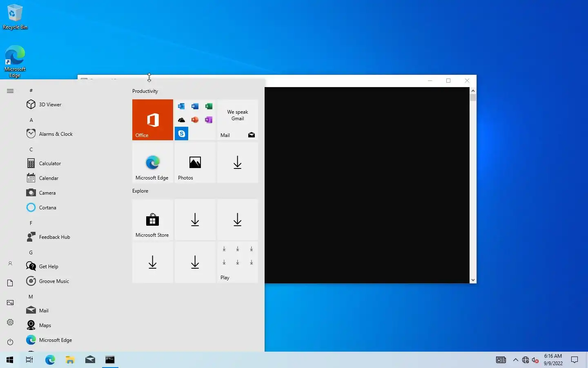This screenshot has height=368, width=588.
Task: Open 3D Viewer from the app list
Action: tap(73, 105)
